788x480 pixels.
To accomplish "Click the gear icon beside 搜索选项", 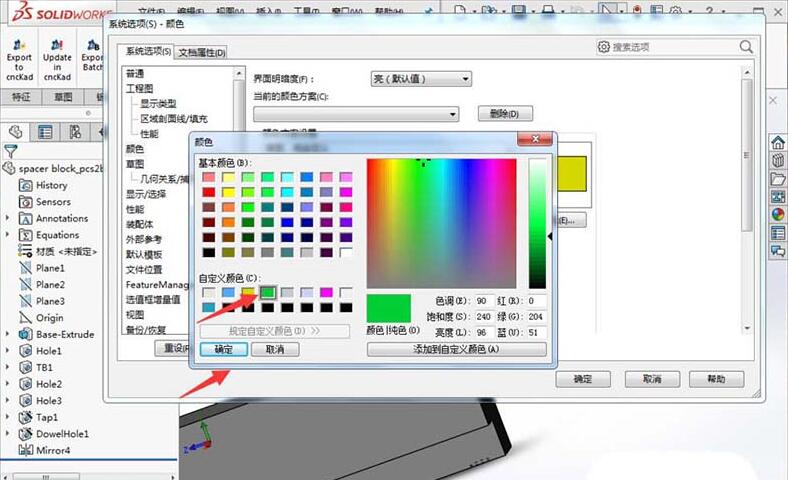I will click(x=604, y=47).
